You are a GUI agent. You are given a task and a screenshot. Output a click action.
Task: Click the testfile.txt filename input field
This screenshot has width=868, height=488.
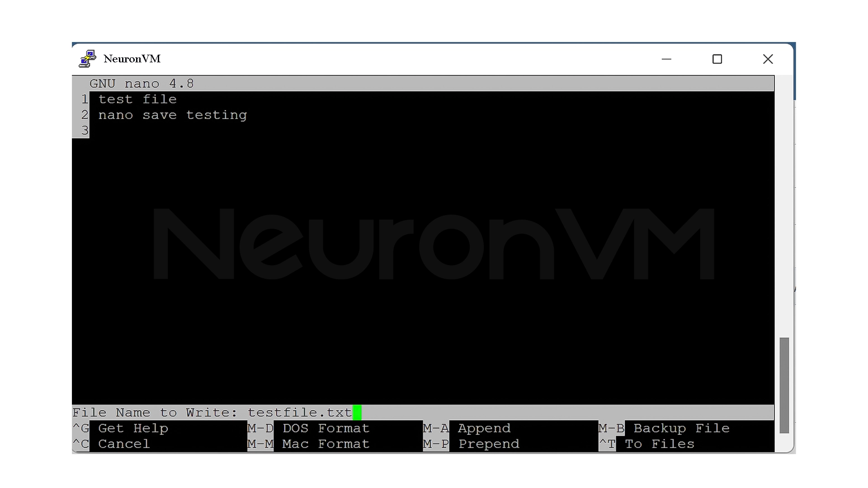tap(299, 412)
